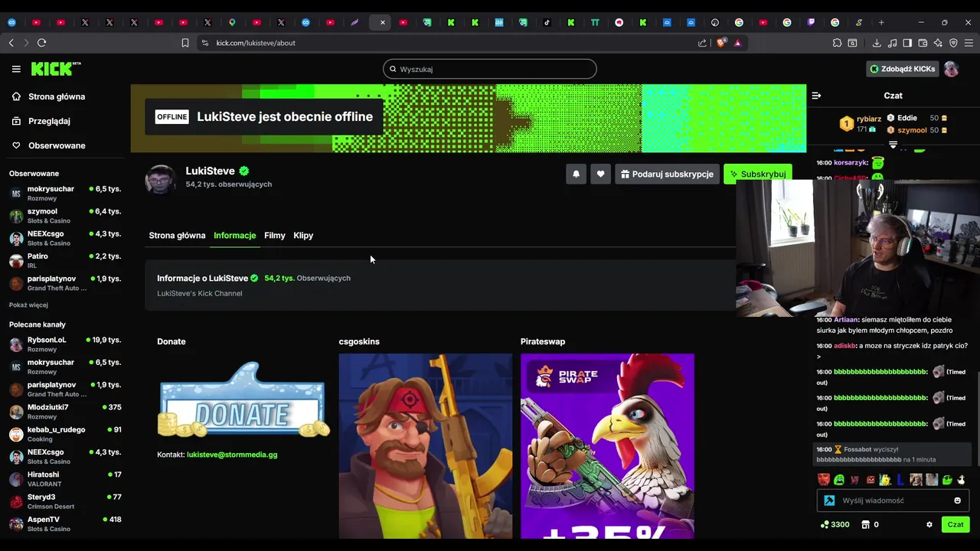
Task: Open the Kick hamburger sidebar menu
Action: 16,69
